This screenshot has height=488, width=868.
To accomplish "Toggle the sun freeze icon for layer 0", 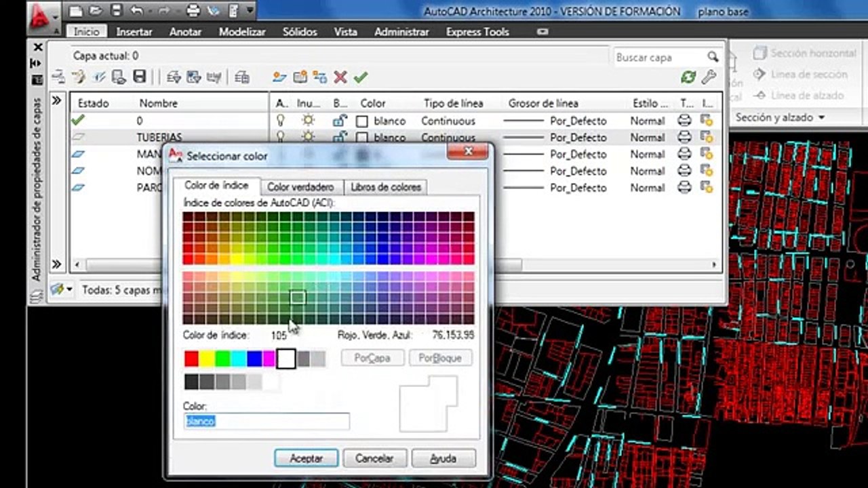I will coord(309,121).
